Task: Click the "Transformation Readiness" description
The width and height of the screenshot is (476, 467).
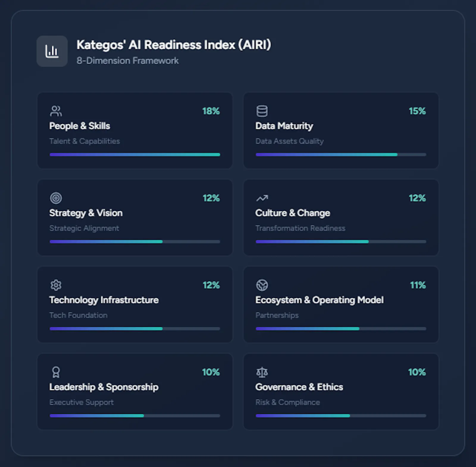Action: tap(300, 228)
